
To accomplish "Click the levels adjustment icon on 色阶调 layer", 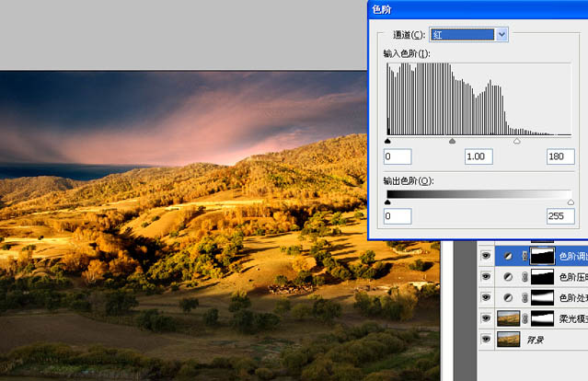I will pos(507,255).
